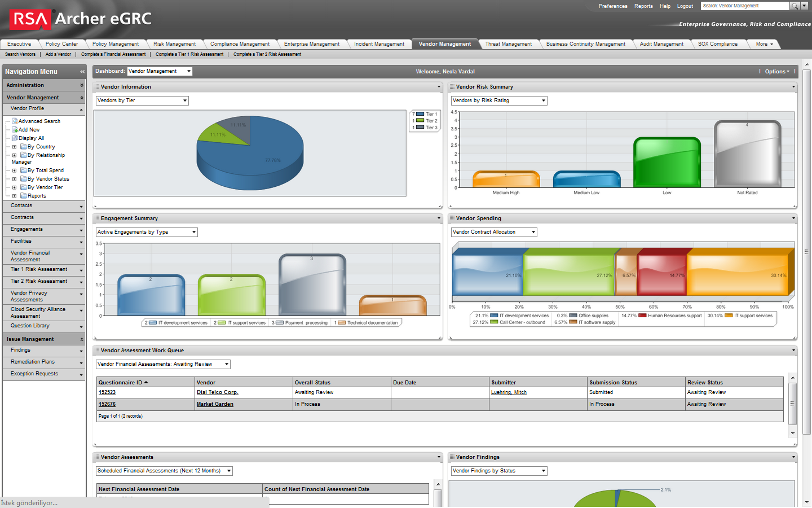Collapse the Engagement Summary panel arrow

pyautogui.click(x=439, y=218)
